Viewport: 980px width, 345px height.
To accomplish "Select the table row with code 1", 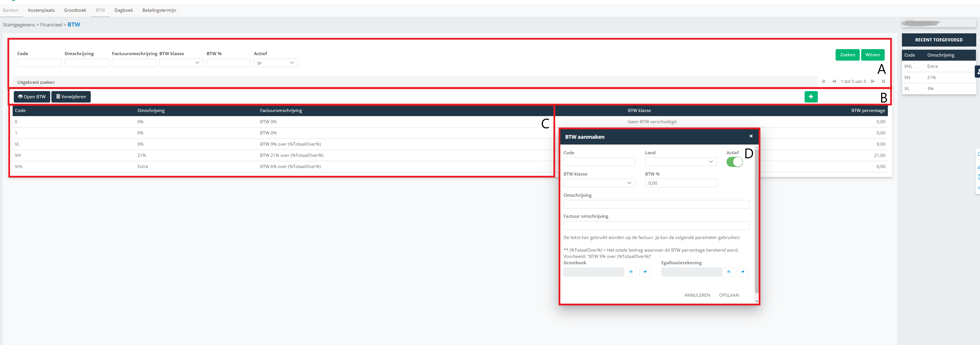I will (x=450, y=133).
